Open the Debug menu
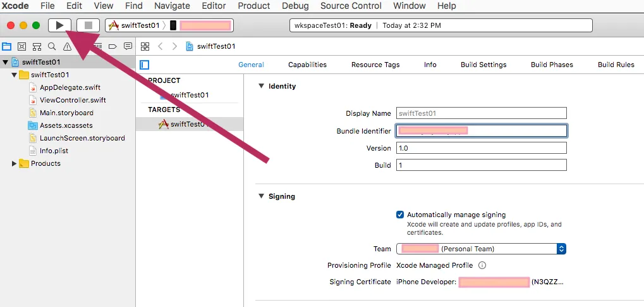Screen dimensions: 644x307 coord(295,6)
